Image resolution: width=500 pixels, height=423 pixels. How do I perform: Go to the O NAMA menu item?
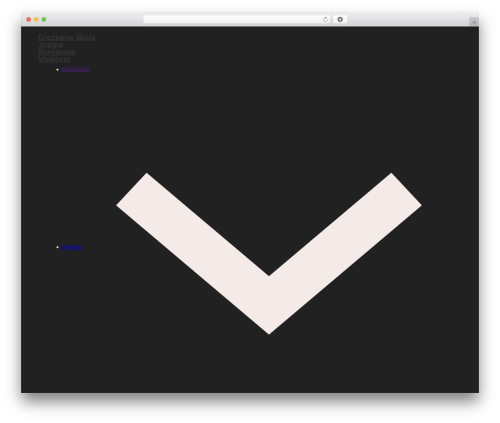pos(71,247)
